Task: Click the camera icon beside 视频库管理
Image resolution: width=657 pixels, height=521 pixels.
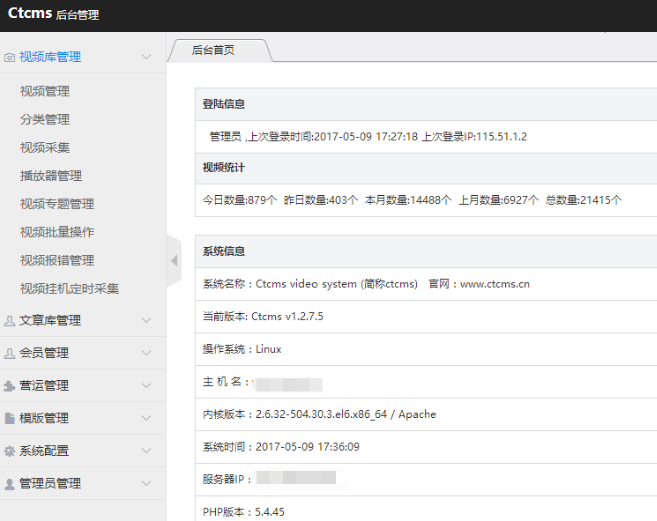Action: coord(9,57)
